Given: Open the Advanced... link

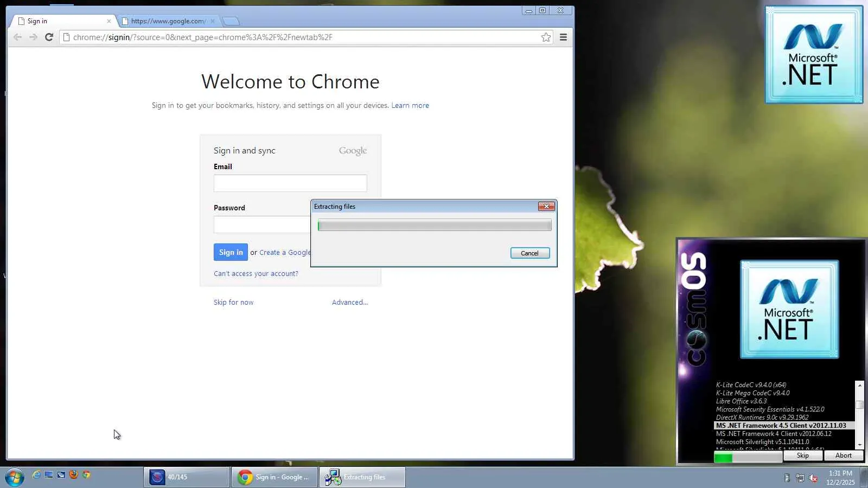Looking at the screenshot, I should 350,303.
